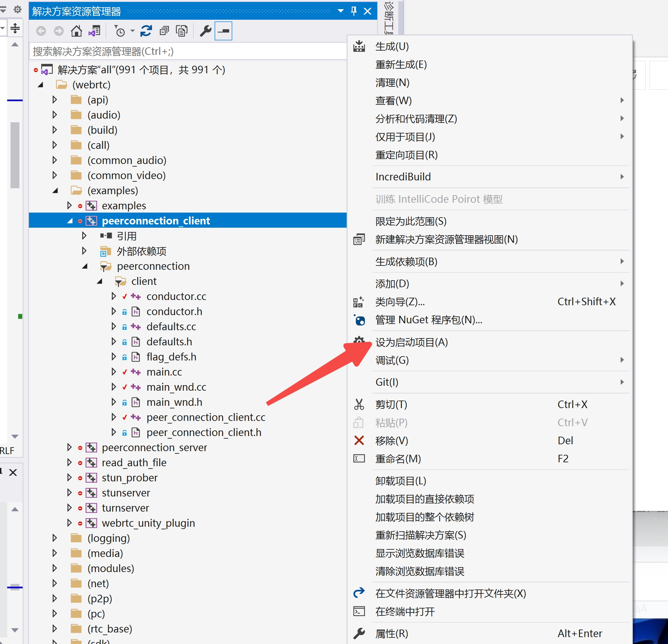668x644 pixels.
Task: Select the peer_connection_client.h file
Action: [204, 432]
